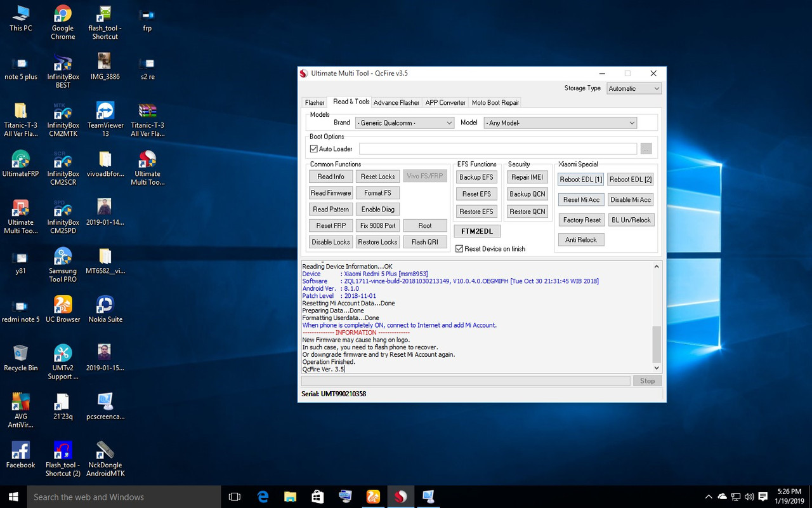Select the TeamViewer 13 desktop icon

pos(105,119)
